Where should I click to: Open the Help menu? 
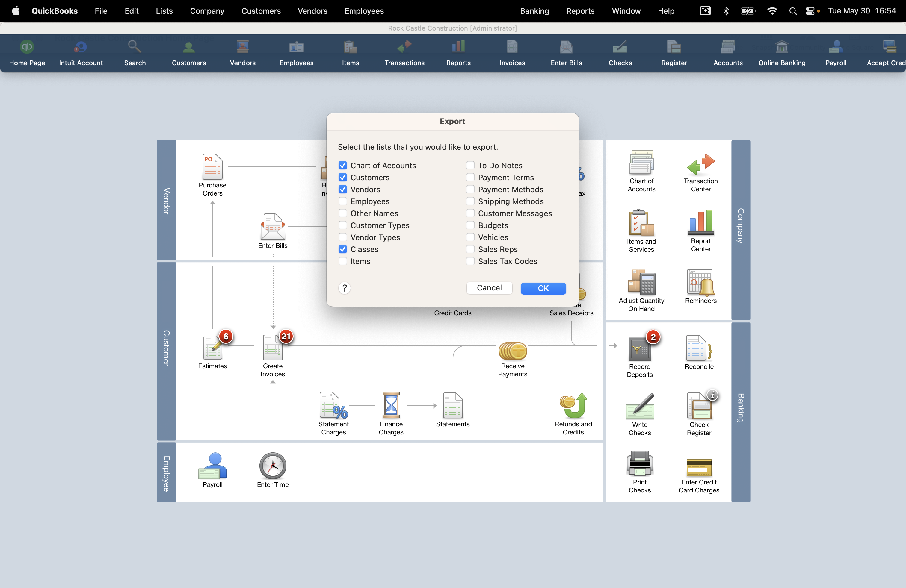pos(666,11)
